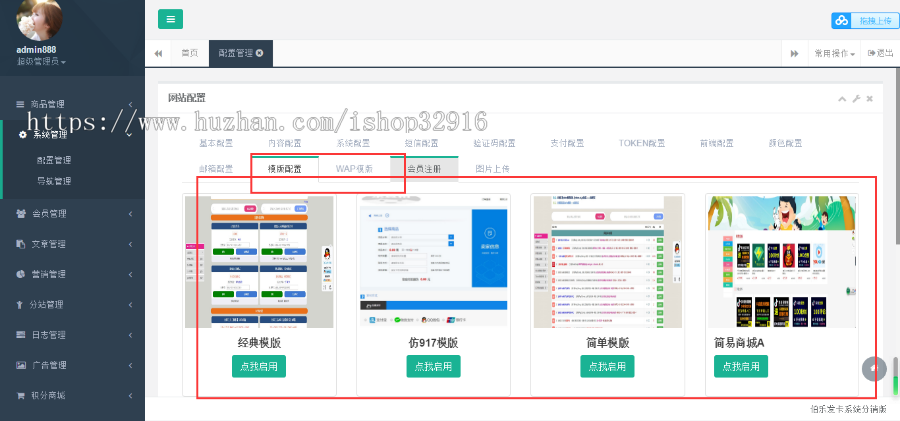Open 仿917模版 preview thumbnail
This screenshot has height=421, width=900.
433,262
